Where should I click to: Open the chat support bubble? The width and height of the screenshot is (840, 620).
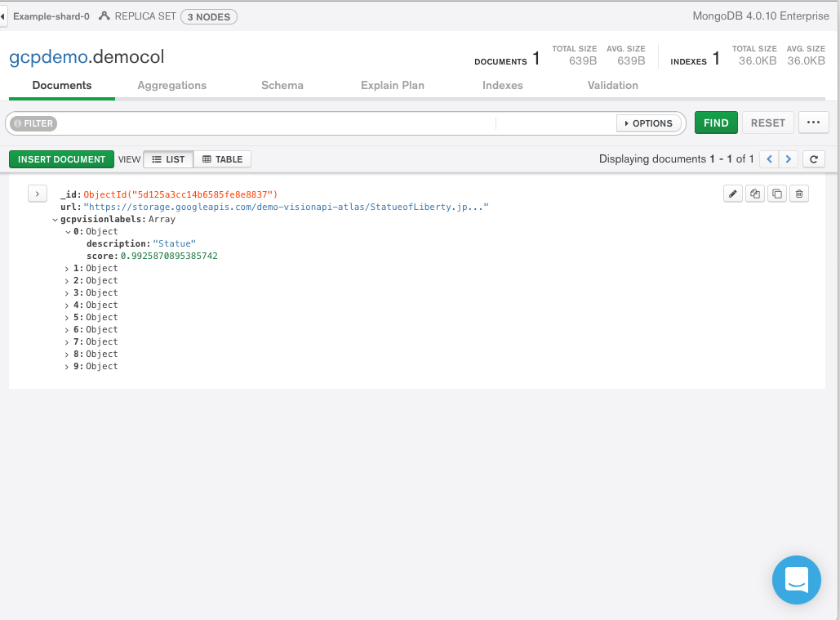point(796,580)
